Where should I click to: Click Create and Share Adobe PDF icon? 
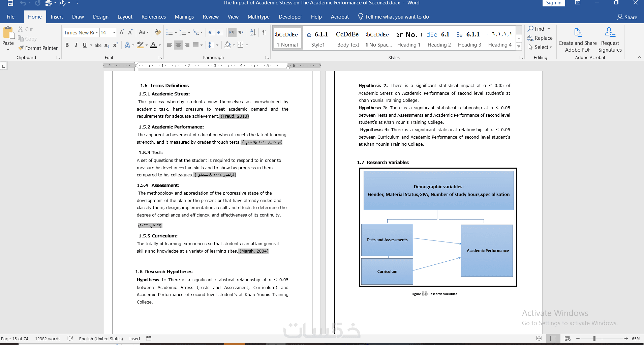pyautogui.click(x=578, y=40)
